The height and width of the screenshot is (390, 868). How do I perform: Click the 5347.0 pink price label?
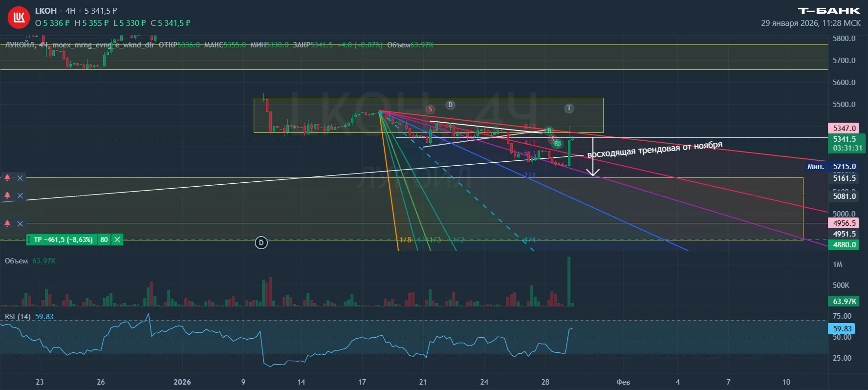(x=844, y=128)
